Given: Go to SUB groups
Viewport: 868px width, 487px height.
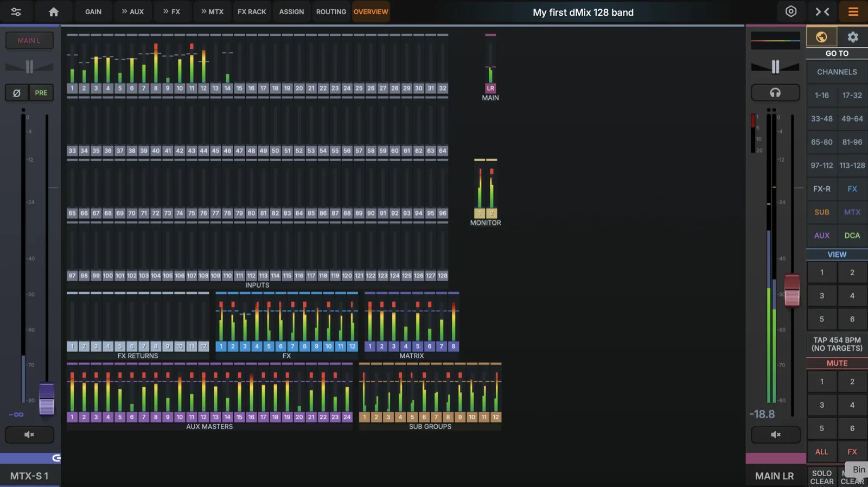Looking at the screenshot, I should (821, 212).
